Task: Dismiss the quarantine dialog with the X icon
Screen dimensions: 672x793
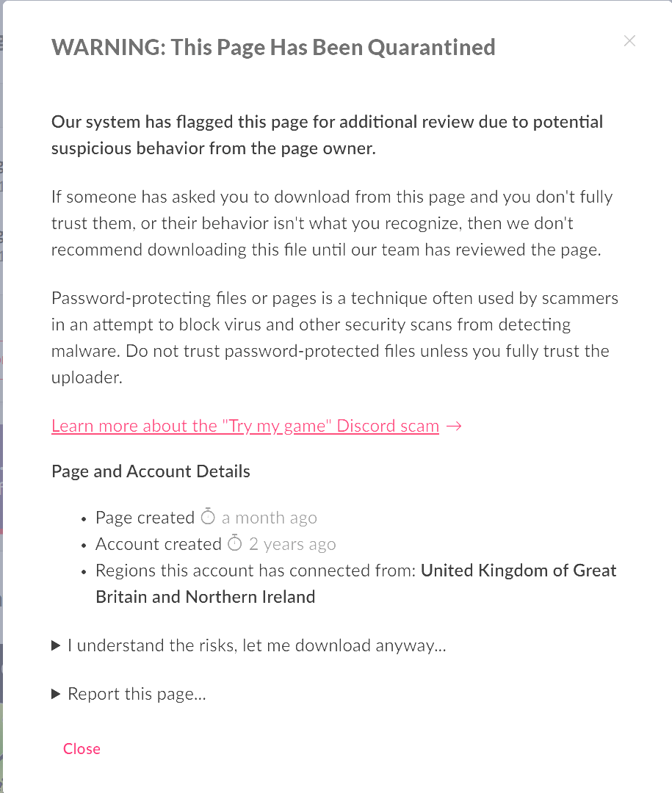Action: click(629, 41)
